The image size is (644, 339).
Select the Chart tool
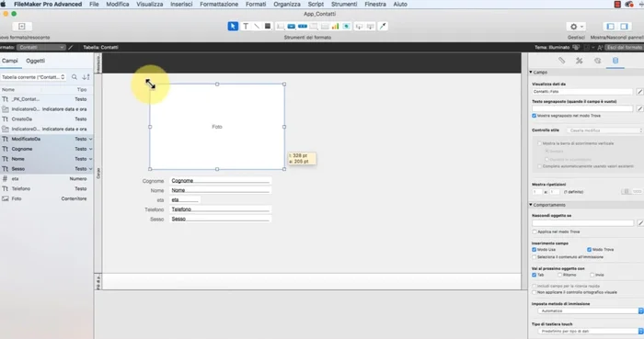(335, 27)
